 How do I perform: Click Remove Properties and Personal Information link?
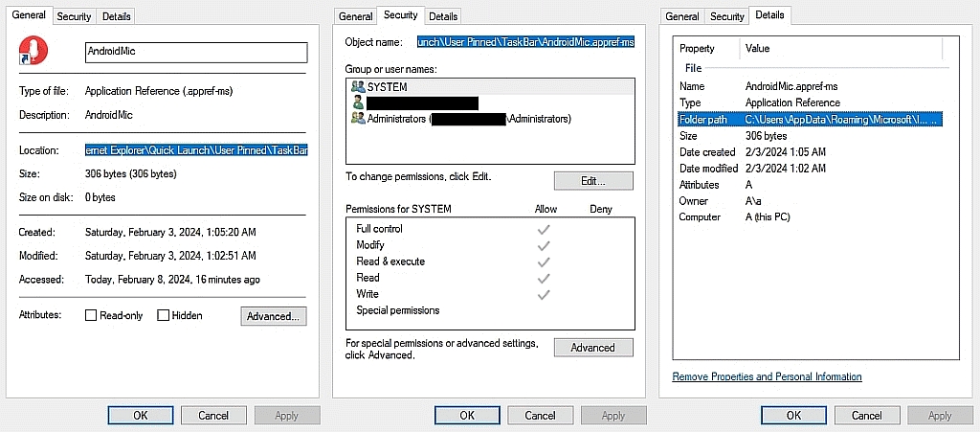tap(767, 377)
